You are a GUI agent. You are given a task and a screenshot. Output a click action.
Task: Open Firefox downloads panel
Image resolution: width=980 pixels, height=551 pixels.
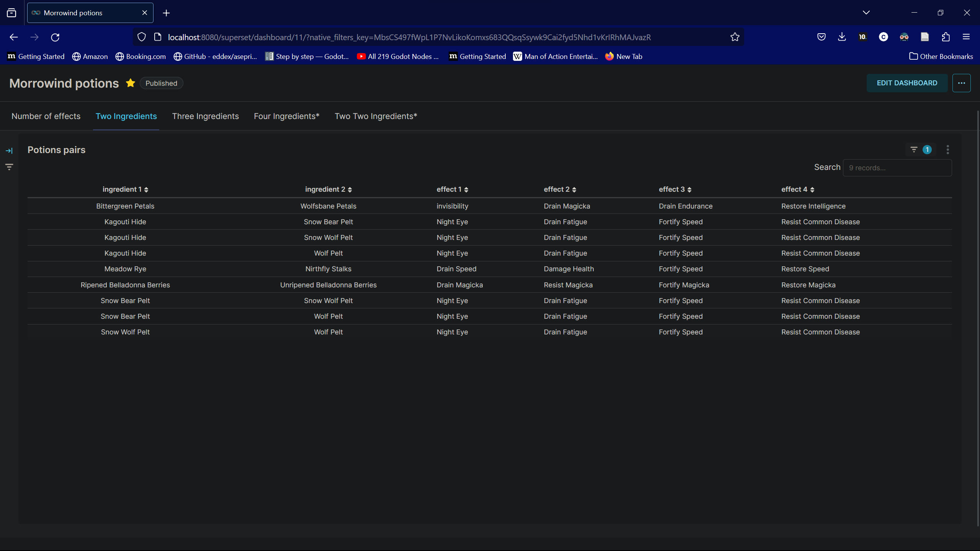[x=842, y=37]
